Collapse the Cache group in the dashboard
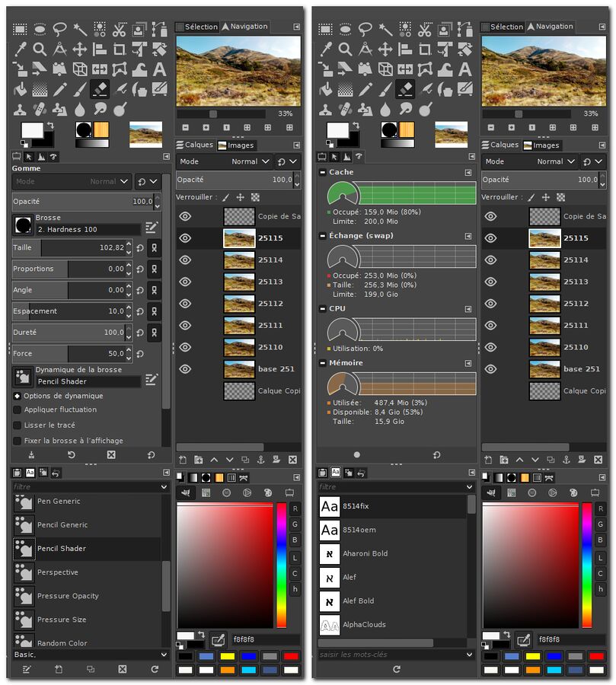The height and width of the screenshot is (685, 616). (323, 173)
